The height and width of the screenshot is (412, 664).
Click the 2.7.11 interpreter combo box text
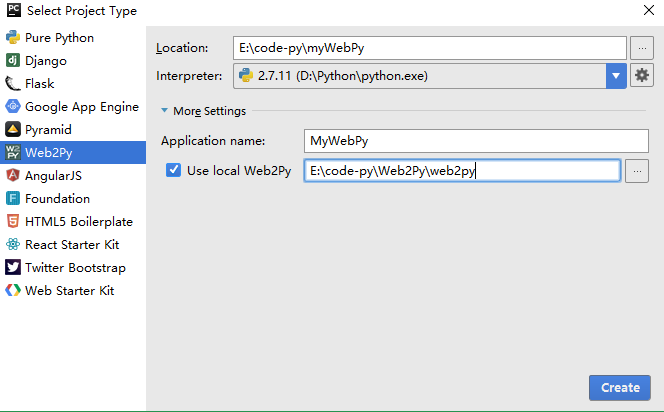point(343,76)
